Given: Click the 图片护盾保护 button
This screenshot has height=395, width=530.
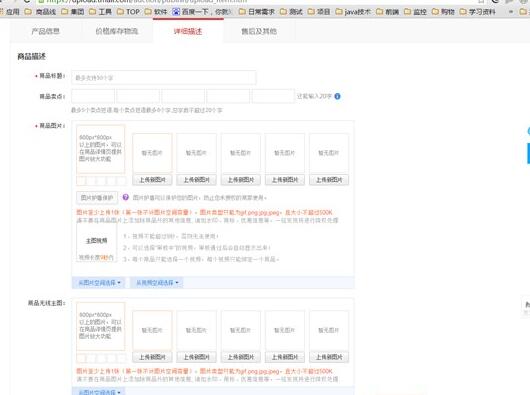Looking at the screenshot, I should tap(97, 198).
